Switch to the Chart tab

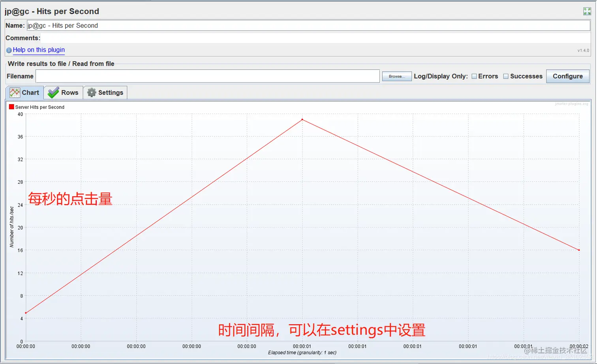click(24, 93)
